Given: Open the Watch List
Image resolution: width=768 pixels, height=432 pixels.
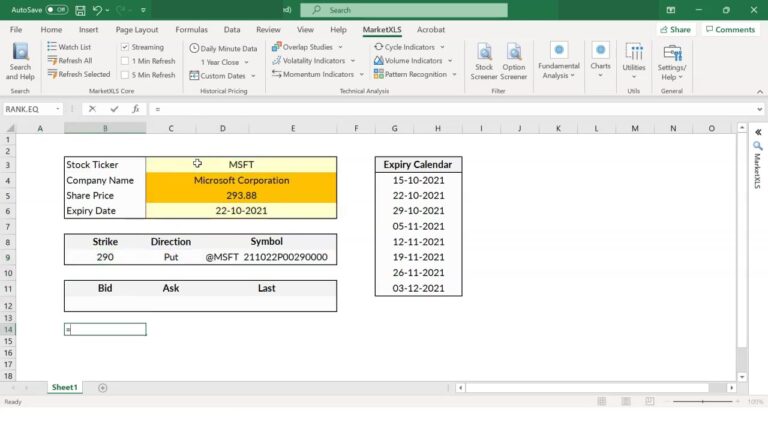Looking at the screenshot, I should [69, 47].
